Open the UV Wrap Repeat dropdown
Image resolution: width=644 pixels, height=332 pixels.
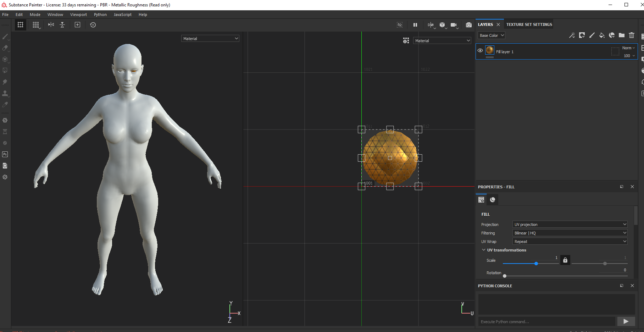point(570,241)
